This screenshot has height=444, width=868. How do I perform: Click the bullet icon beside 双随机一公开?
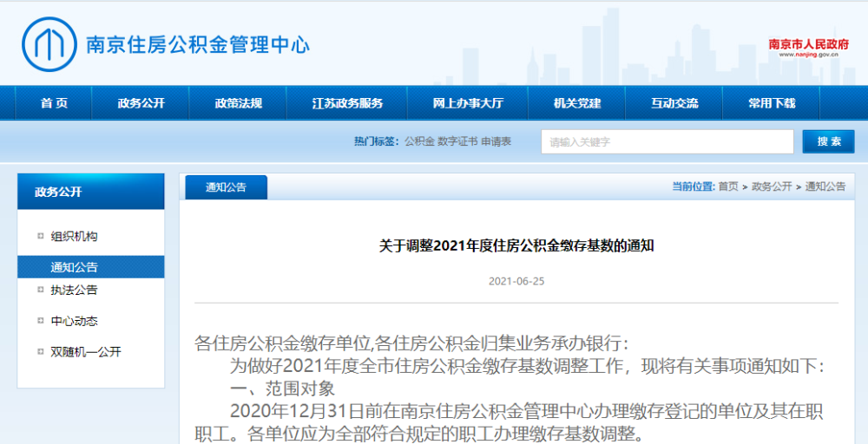41,351
